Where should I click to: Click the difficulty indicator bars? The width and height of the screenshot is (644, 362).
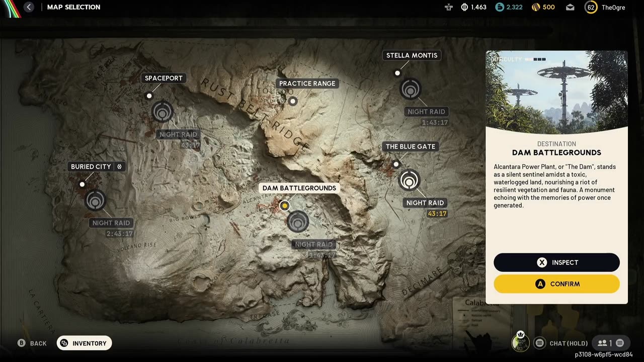tap(535, 59)
